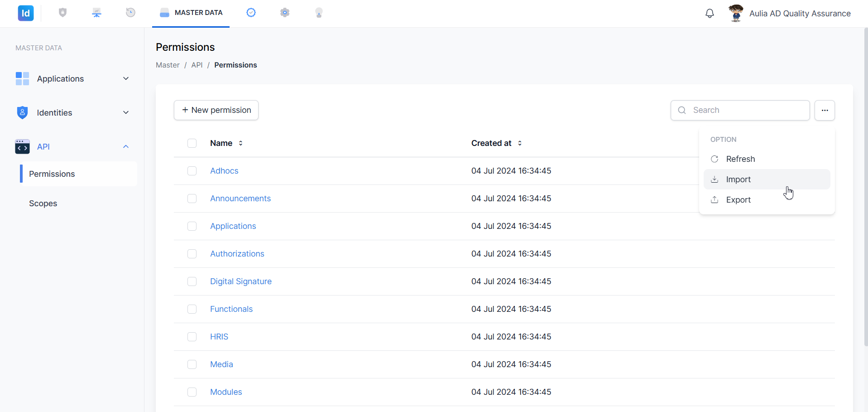Open the shield icon in the top bar
868x412 pixels.
point(63,13)
